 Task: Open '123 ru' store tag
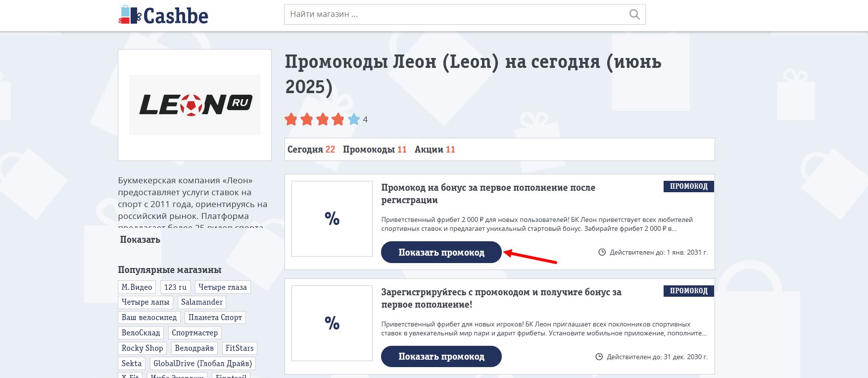pyautogui.click(x=175, y=287)
